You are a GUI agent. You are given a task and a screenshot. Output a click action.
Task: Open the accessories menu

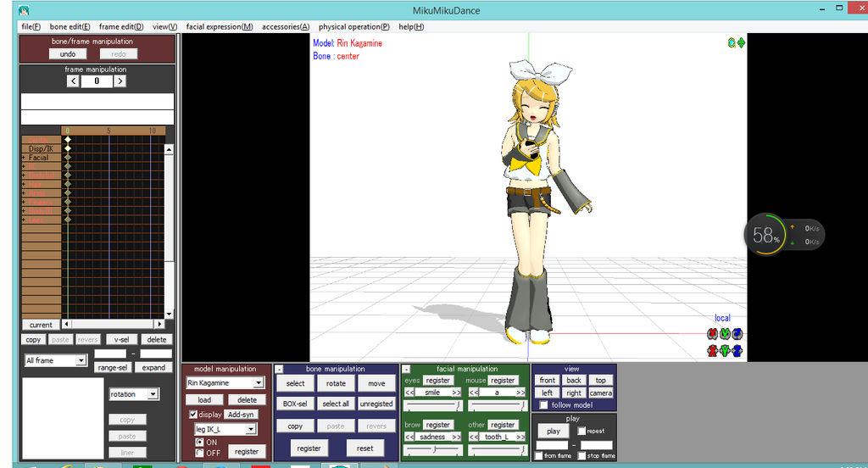286,26
